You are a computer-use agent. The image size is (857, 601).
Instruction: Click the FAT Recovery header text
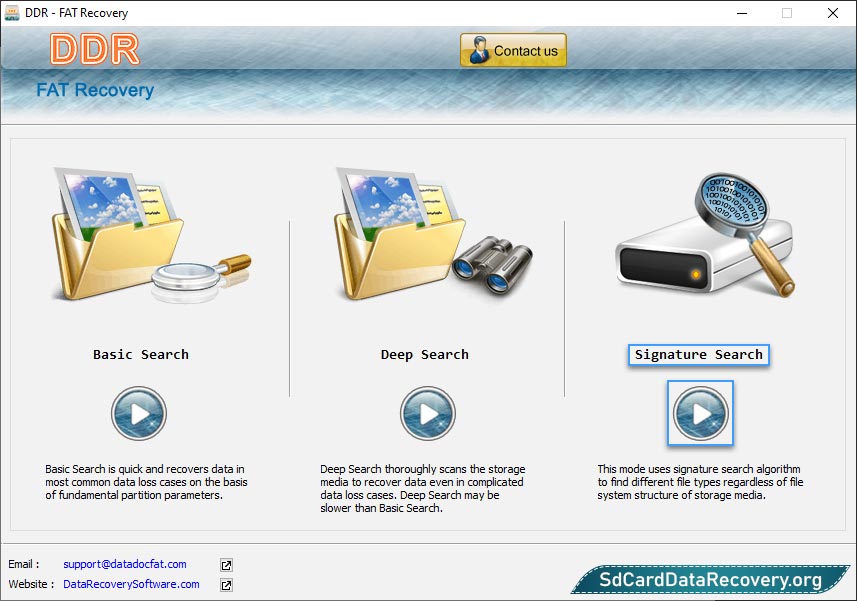click(x=95, y=90)
